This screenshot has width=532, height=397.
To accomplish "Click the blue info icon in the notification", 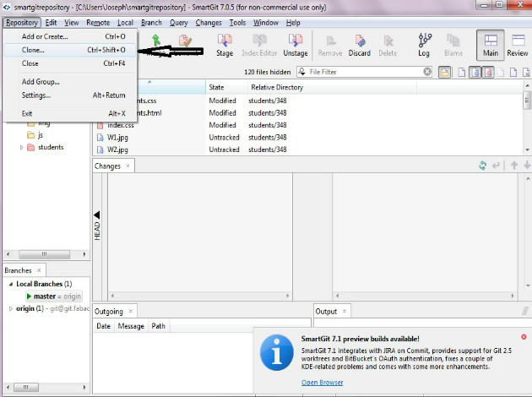I will [x=276, y=352].
